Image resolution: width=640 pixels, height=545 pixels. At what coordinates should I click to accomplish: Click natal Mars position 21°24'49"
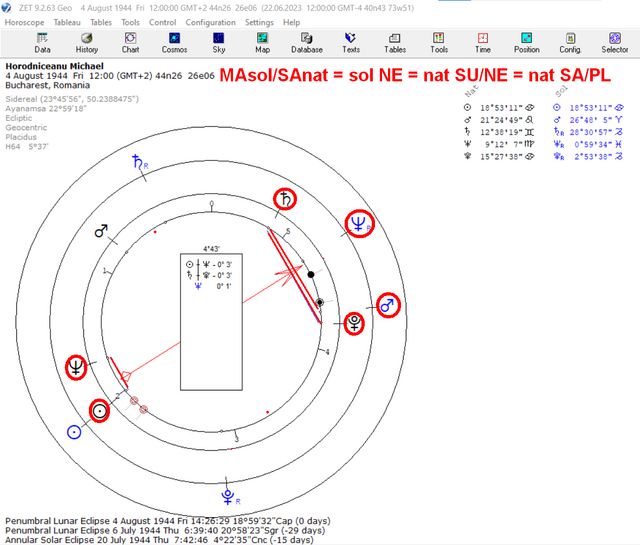click(501, 120)
